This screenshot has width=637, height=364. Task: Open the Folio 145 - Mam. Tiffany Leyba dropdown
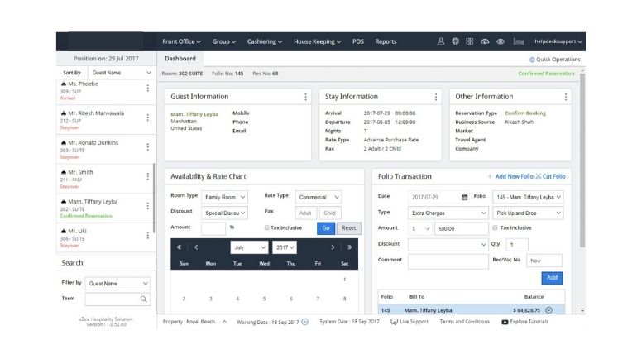(528, 197)
